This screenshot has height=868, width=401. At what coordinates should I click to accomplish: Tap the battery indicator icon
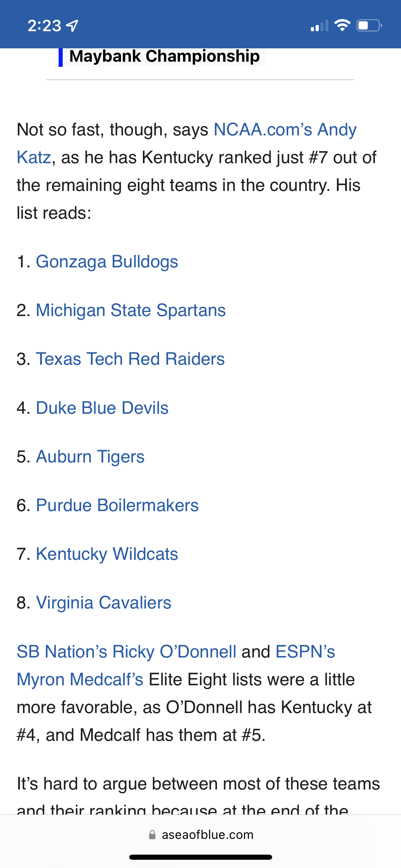(369, 25)
